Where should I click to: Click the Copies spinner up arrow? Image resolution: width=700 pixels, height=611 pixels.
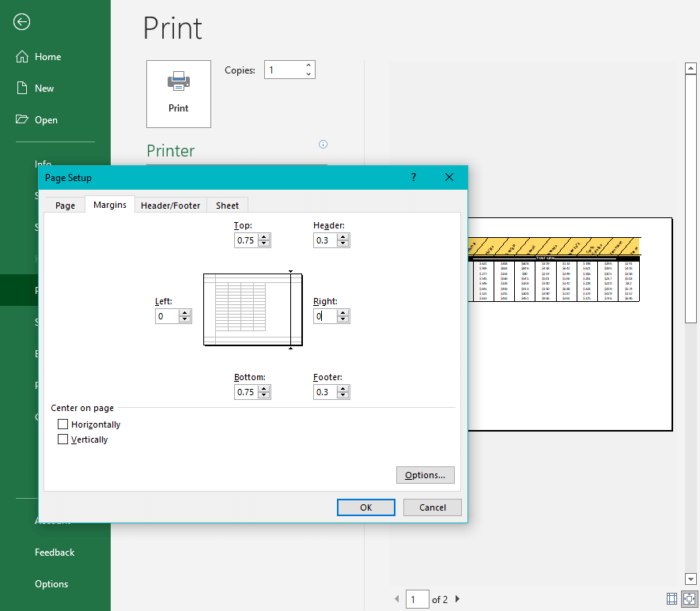pos(308,65)
